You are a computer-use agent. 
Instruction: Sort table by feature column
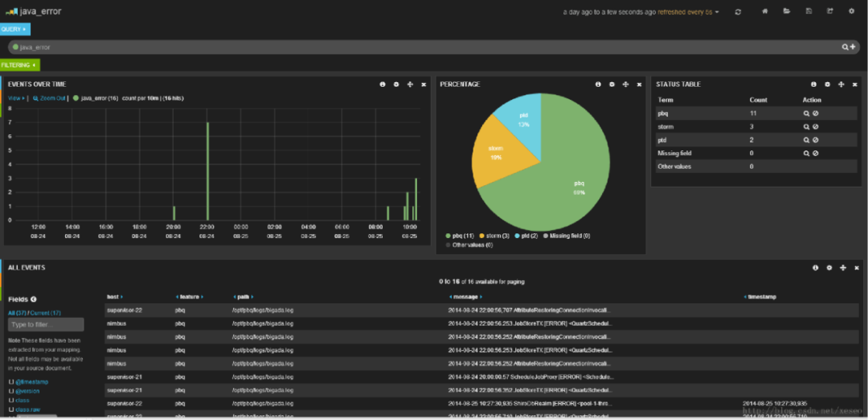pos(190,297)
